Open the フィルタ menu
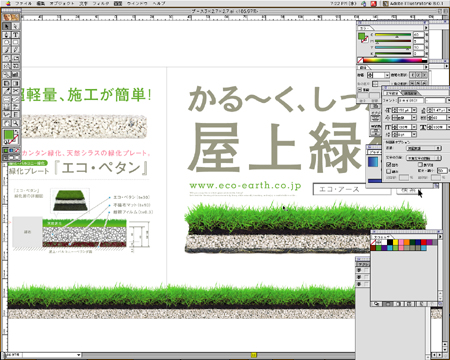 pos(100,3)
